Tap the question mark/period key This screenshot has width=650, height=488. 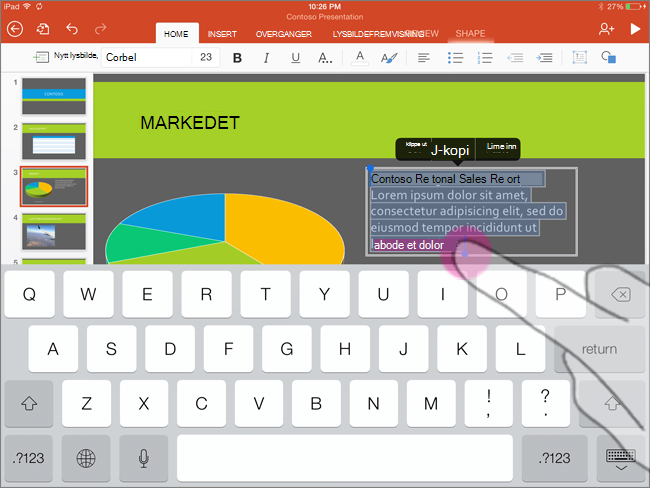(x=546, y=403)
